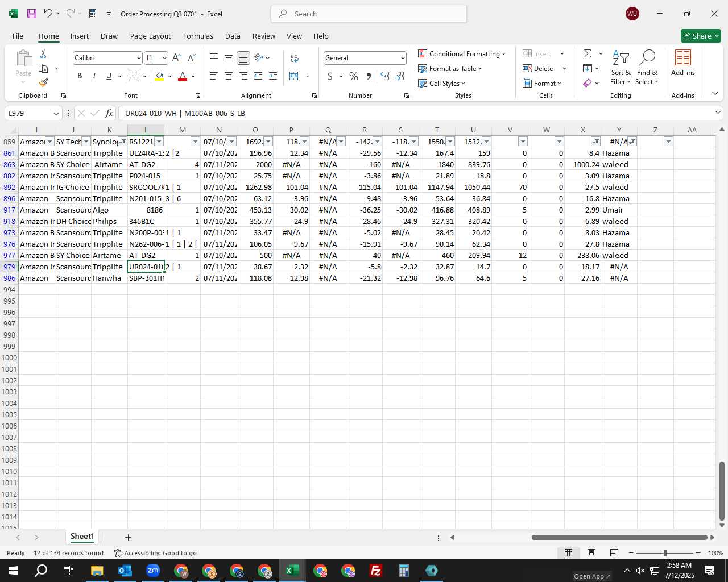Switch to Page Layout view icon
Screen dimensions: 728x582
coord(591,552)
